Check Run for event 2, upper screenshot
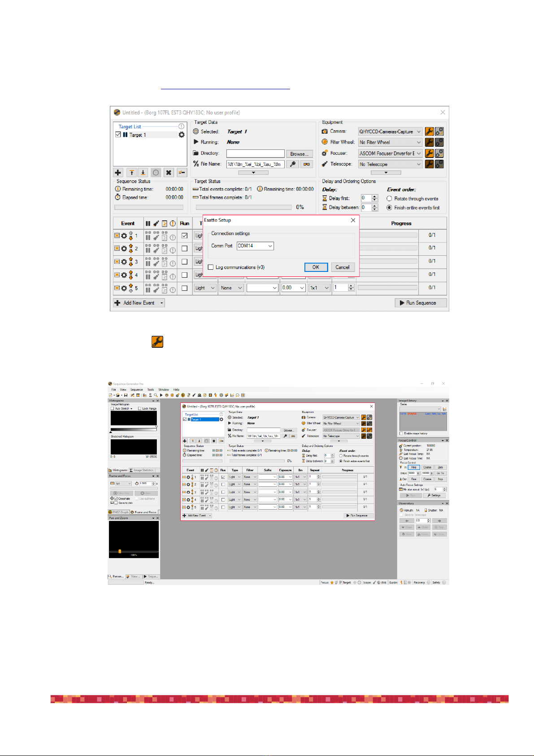Image resolution: width=534 pixels, height=756 pixels. tap(184, 249)
